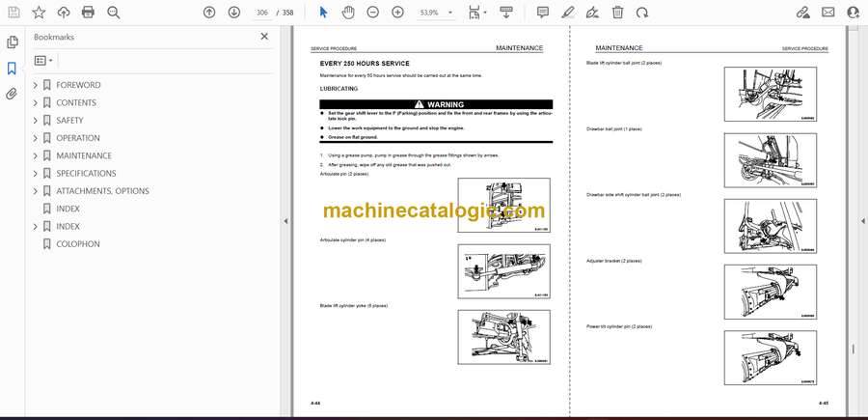
Task: Open the sign document pen tool
Action: (x=592, y=13)
